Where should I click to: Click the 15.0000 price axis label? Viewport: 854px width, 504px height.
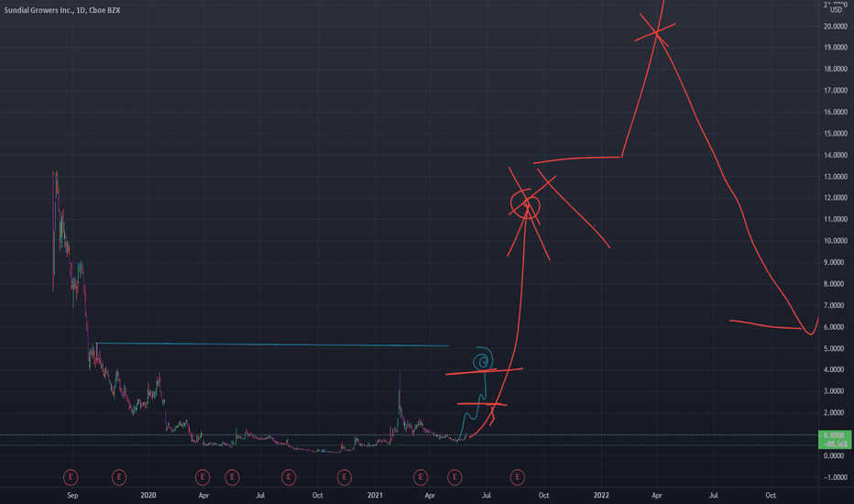(836, 134)
